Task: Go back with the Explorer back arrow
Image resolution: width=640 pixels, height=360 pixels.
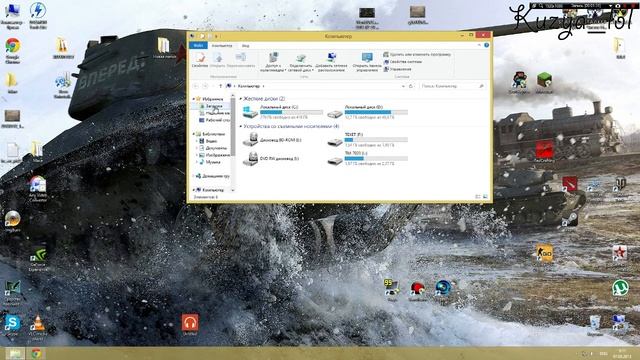Action: 196,86
